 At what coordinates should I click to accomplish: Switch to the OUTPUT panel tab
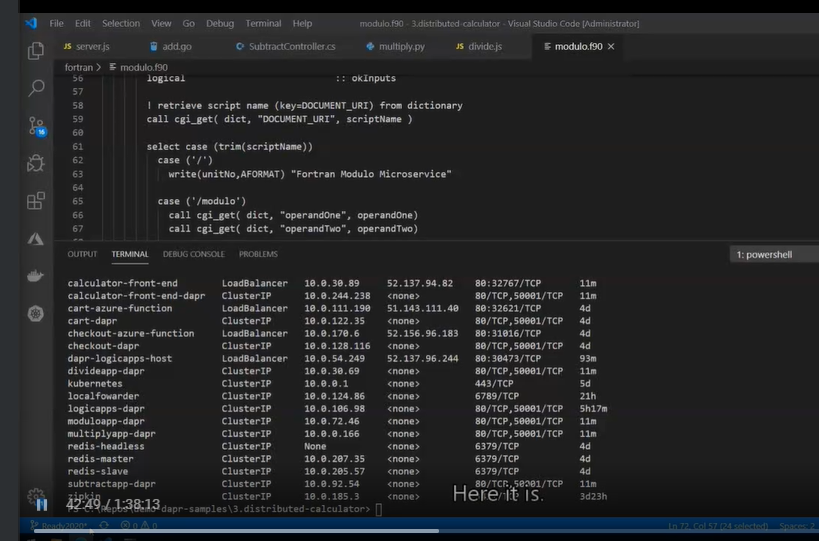coord(82,254)
